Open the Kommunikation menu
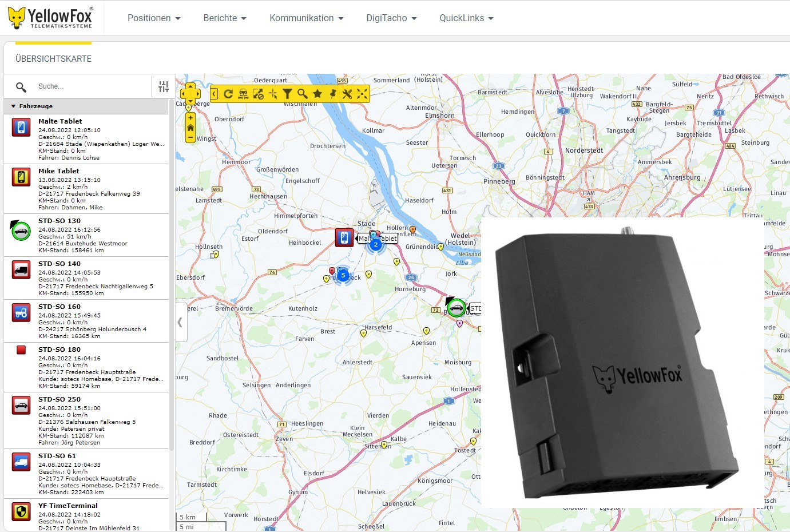This screenshot has width=790, height=532. (307, 18)
